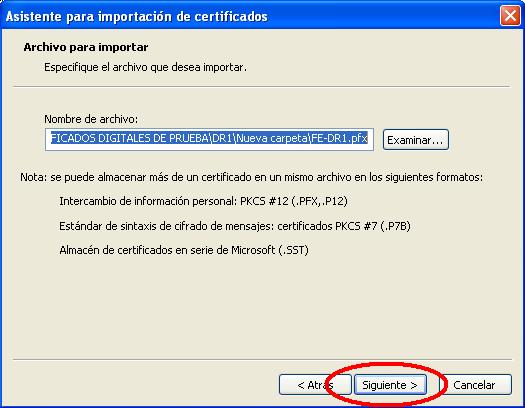525x408 pixels.
Task: Select the 'Archivo para importar' heading
Action: 86,47
